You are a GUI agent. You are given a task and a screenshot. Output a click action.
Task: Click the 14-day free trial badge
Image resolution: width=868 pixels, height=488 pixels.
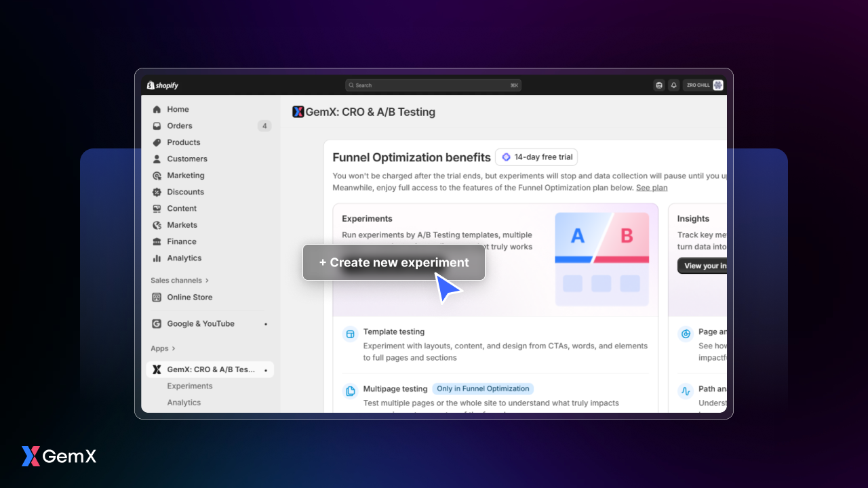click(536, 157)
